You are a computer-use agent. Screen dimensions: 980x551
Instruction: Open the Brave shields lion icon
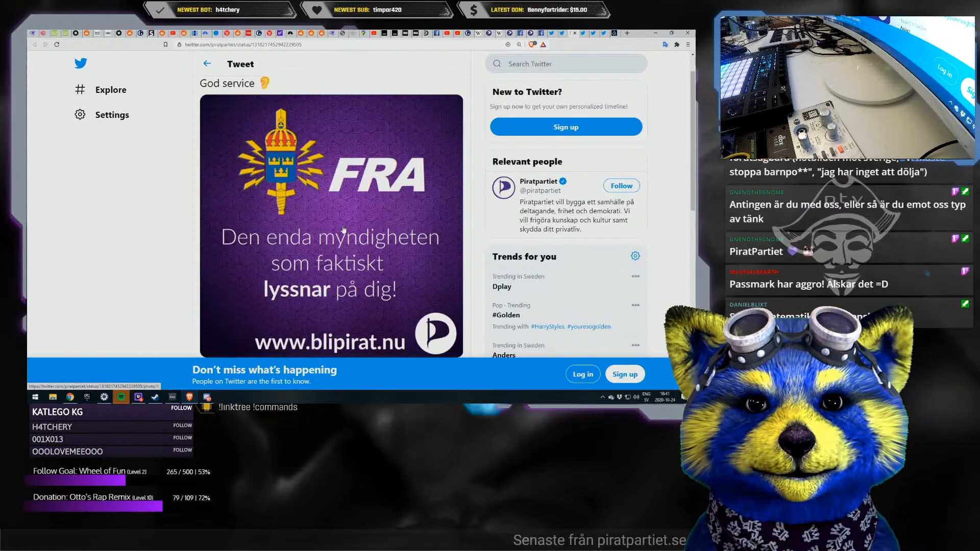pyautogui.click(x=533, y=45)
